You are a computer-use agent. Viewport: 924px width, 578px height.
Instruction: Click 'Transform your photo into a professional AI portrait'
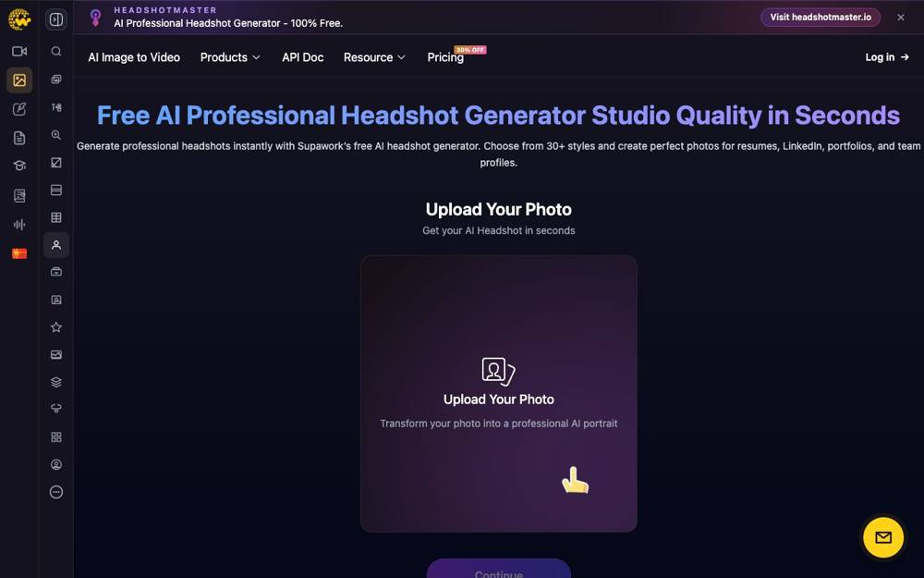499,424
